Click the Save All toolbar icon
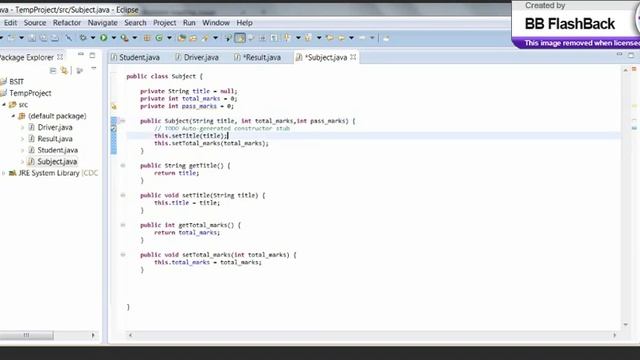 (43, 38)
